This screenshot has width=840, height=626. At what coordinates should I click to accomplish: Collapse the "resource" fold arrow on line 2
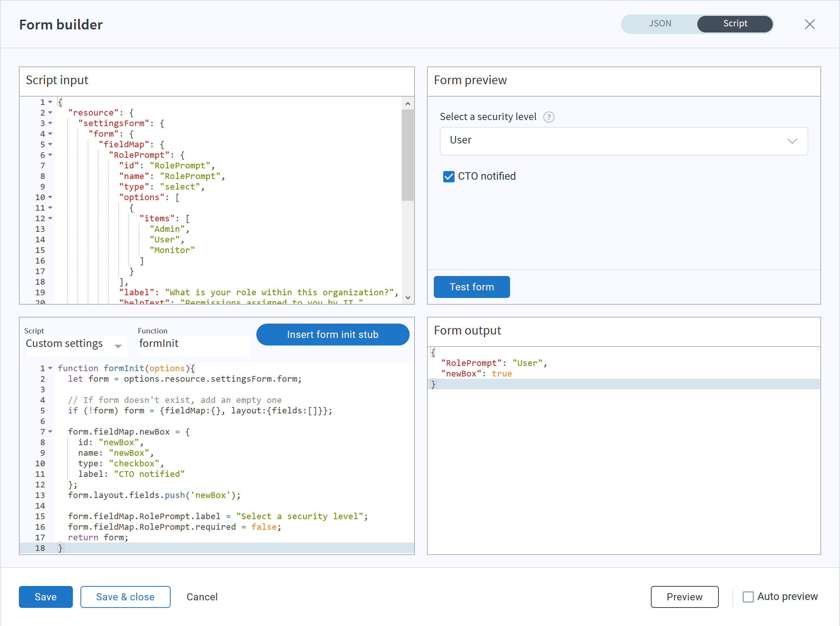pyautogui.click(x=50, y=113)
